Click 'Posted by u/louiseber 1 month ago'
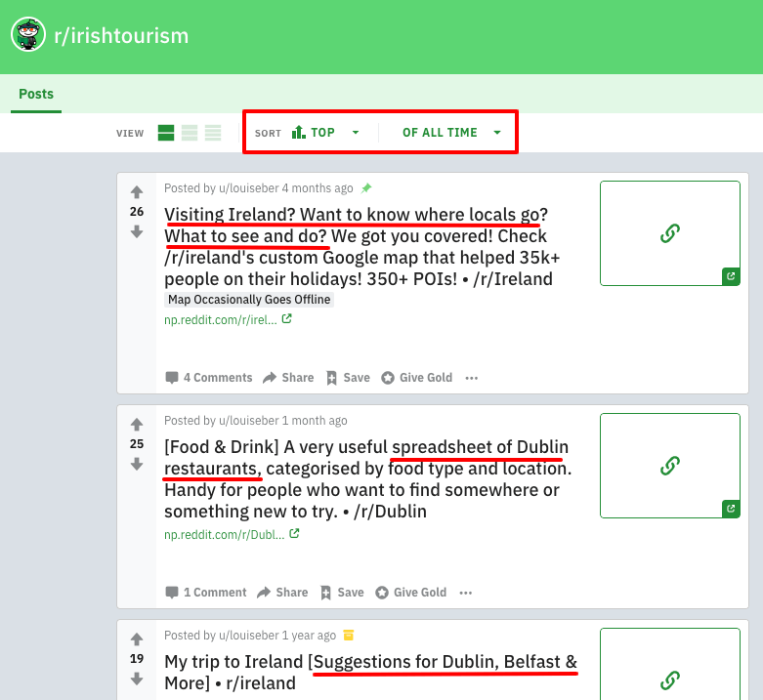This screenshot has width=763, height=700. click(x=255, y=421)
